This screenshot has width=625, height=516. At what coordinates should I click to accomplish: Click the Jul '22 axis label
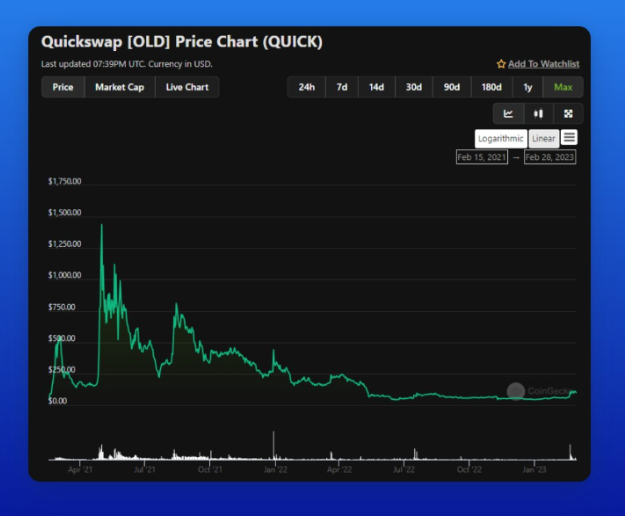point(404,470)
